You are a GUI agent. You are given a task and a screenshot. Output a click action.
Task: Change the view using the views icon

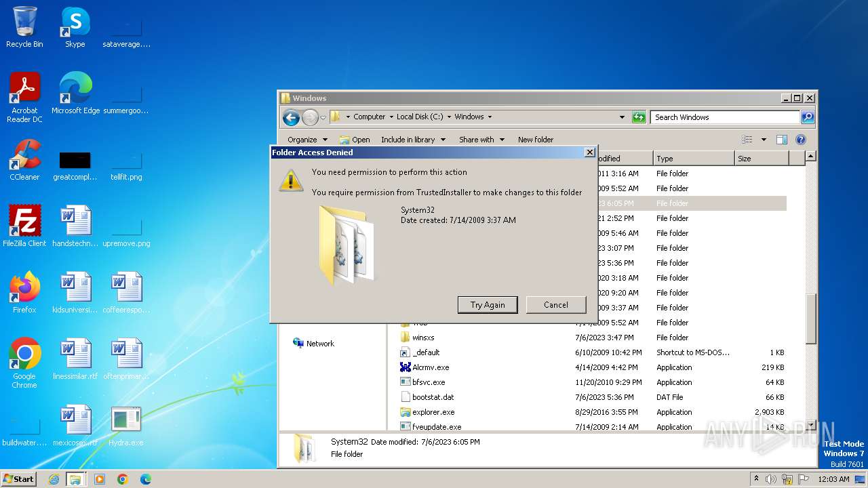[x=747, y=140]
